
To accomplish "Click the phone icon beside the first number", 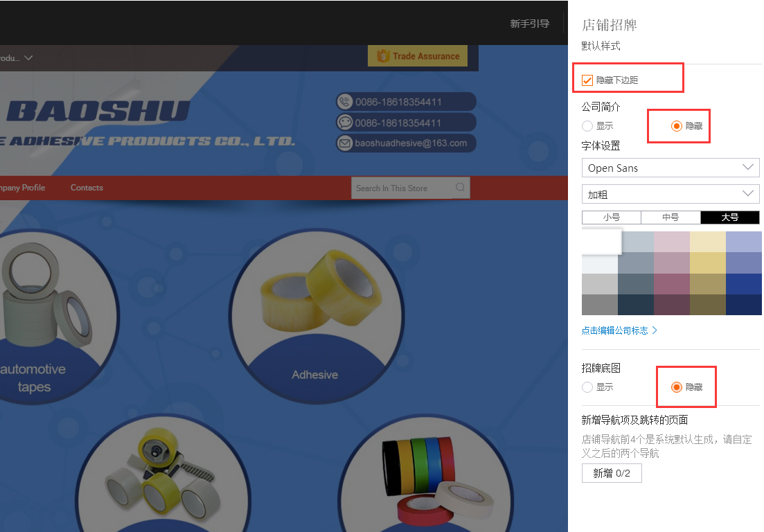I will (345, 102).
